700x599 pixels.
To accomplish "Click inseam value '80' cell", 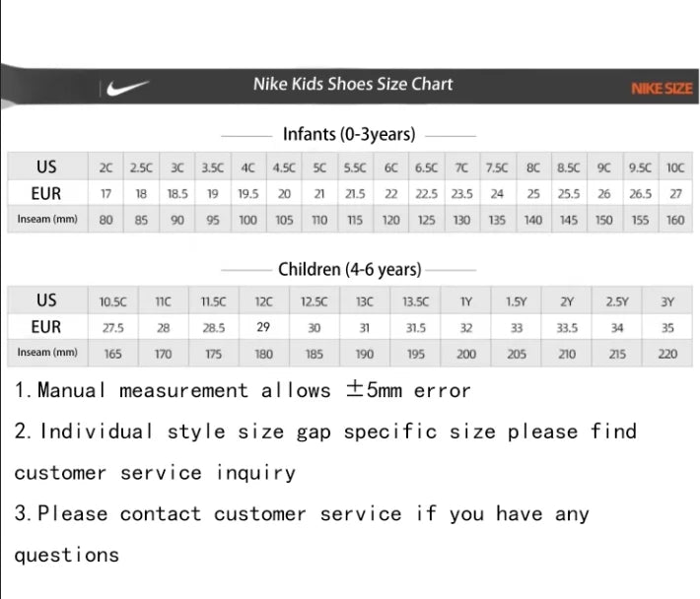I will click(105, 220).
